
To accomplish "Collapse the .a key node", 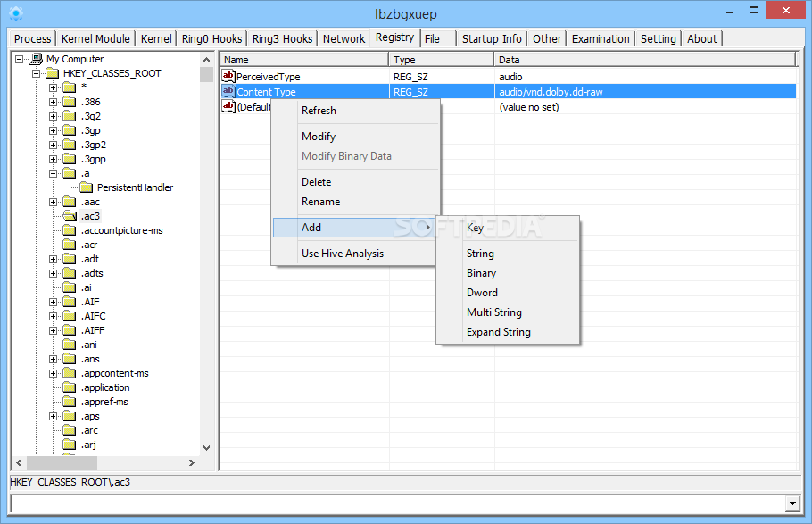I will click(53, 174).
